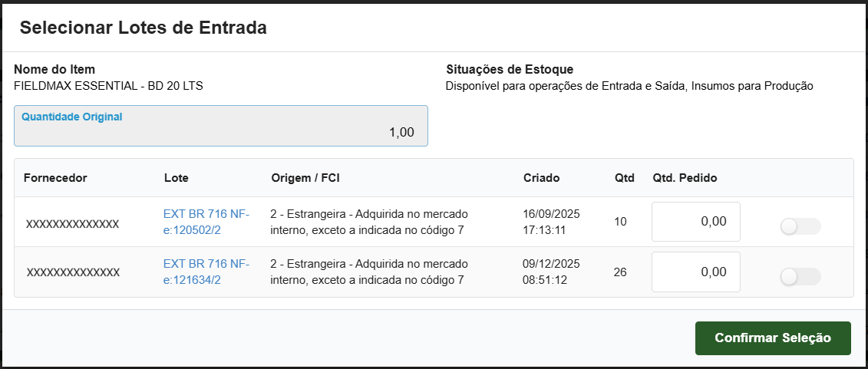The width and height of the screenshot is (868, 369).
Task: Click the Situações de Estoque description text
Action: point(629,86)
